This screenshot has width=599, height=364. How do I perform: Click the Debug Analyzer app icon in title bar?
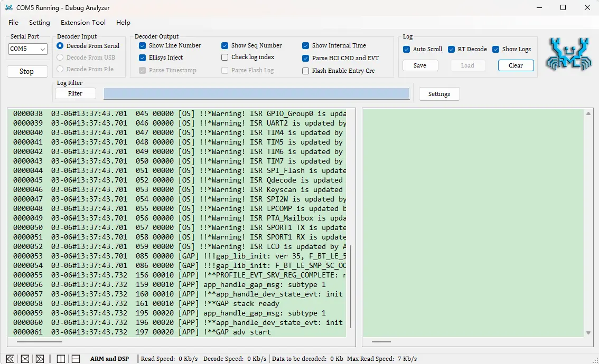point(8,7)
